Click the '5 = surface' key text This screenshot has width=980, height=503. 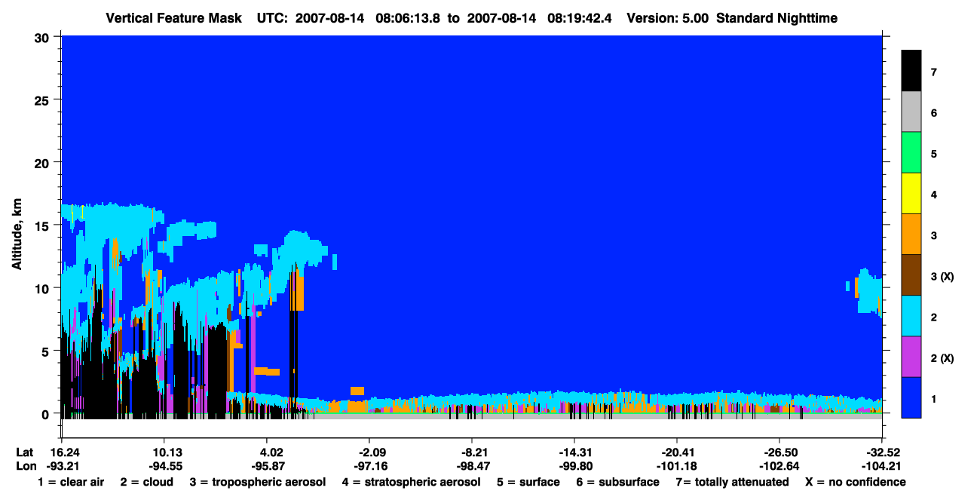(528, 482)
